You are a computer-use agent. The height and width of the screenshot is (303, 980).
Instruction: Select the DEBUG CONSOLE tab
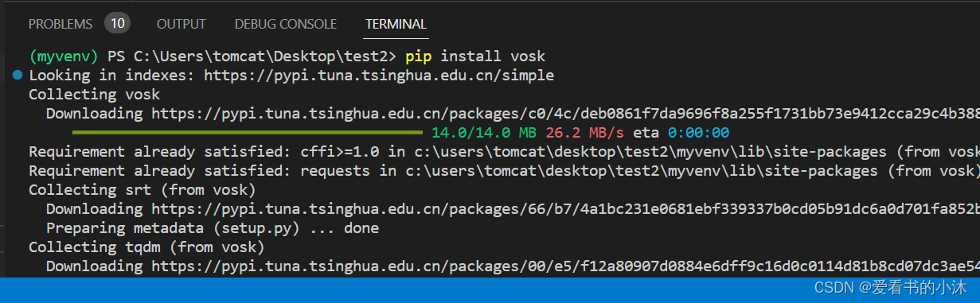286,24
